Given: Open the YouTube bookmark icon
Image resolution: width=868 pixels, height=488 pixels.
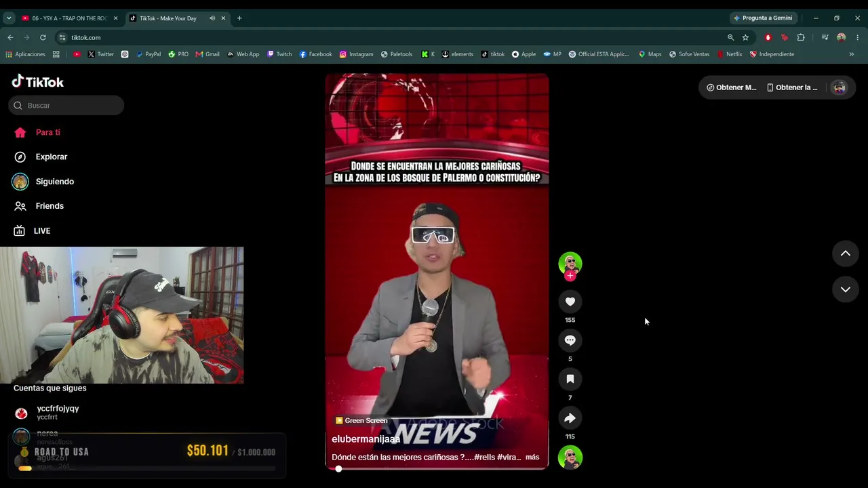Looking at the screenshot, I should (x=77, y=54).
